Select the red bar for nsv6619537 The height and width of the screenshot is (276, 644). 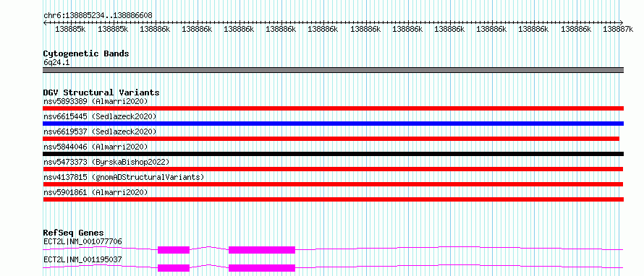coord(331,139)
